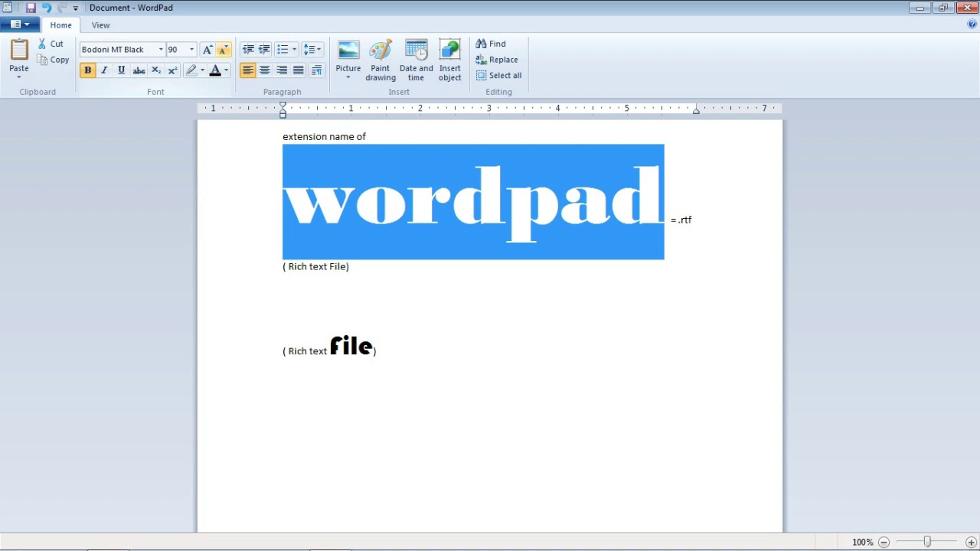Open Find dialog
The image size is (980, 551).
(491, 44)
